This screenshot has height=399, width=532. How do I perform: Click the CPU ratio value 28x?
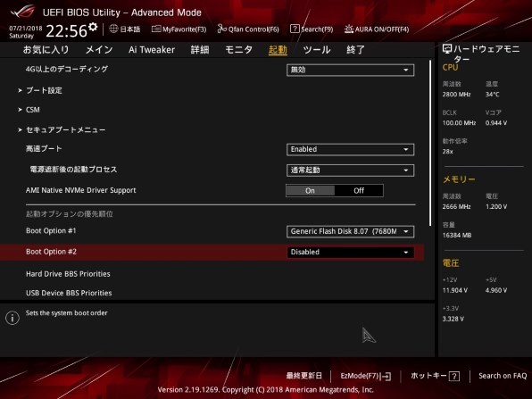[447, 152]
